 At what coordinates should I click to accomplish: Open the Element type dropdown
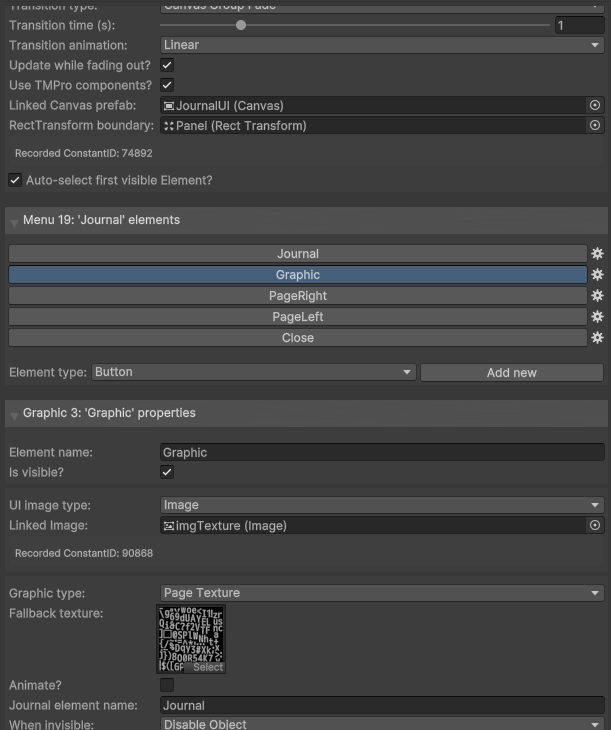pos(254,372)
